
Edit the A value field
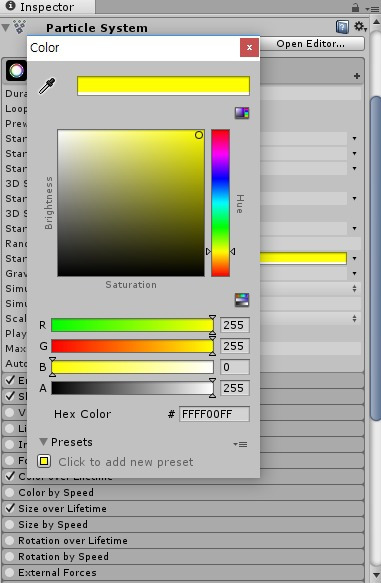point(235,388)
